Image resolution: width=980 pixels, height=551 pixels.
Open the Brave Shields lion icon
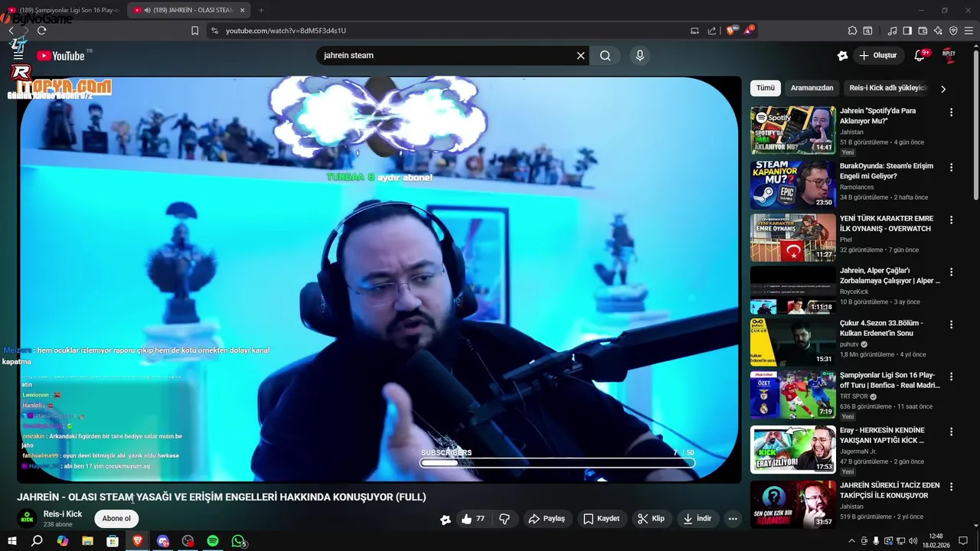pos(730,31)
